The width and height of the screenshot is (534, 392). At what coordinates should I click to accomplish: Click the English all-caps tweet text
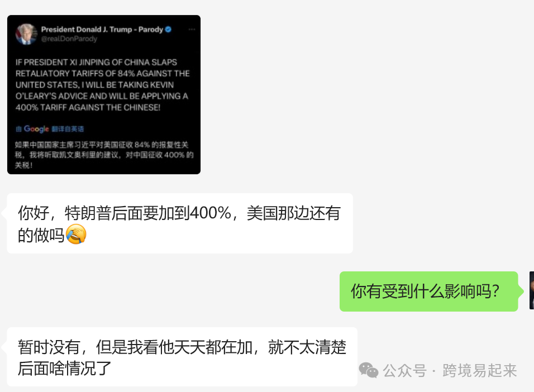point(102,85)
